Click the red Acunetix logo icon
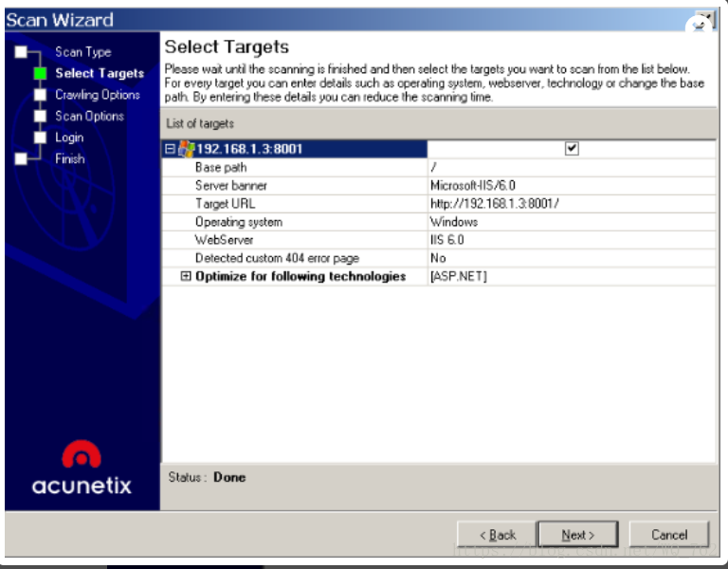 (82, 454)
